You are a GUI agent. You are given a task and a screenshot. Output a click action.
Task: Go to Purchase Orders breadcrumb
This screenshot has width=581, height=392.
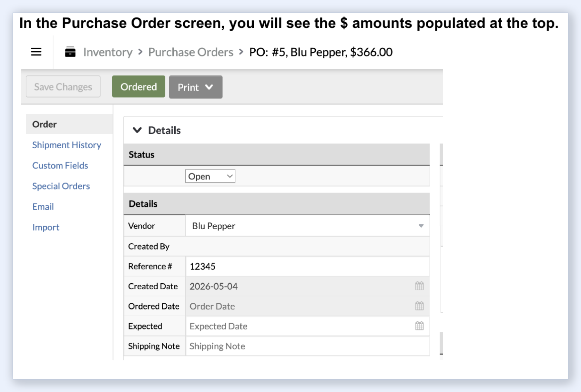point(191,52)
